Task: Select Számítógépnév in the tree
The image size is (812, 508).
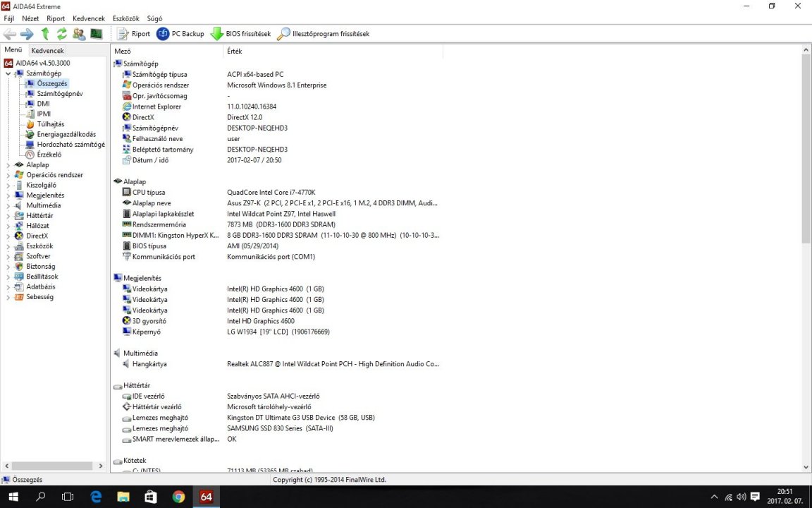Action: 59,94
